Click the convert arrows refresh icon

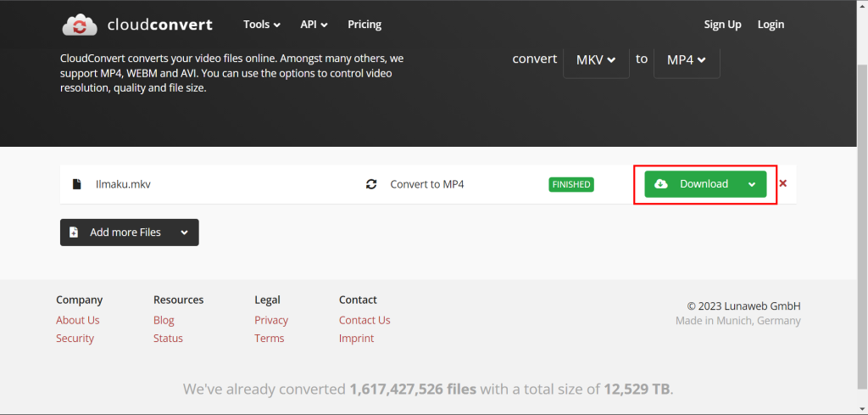tap(371, 184)
